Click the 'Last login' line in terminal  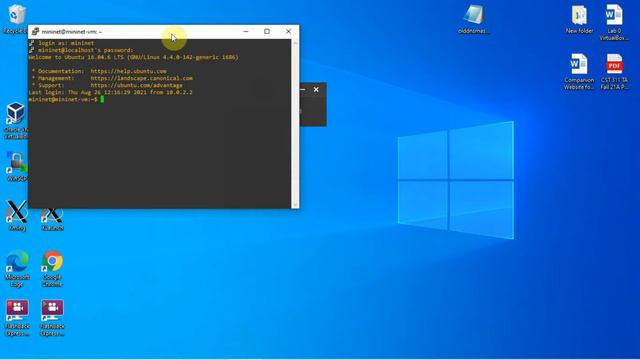(110, 92)
